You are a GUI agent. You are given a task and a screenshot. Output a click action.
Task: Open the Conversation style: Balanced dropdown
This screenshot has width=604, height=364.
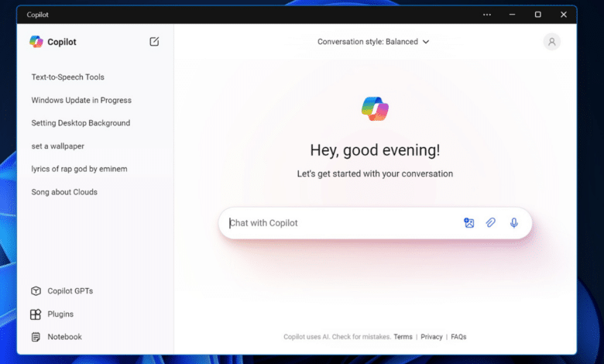pyautogui.click(x=373, y=42)
